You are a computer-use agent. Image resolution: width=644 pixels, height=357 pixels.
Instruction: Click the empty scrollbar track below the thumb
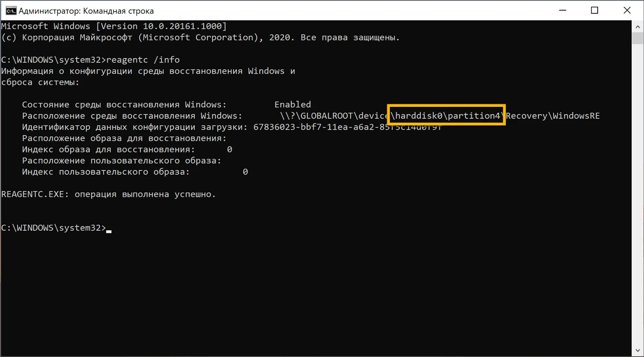[x=638, y=193]
